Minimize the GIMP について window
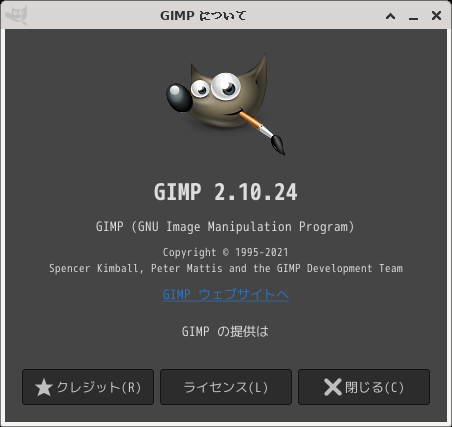Image resolution: width=452 pixels, height=427 pixels. [x=414, y=18]
